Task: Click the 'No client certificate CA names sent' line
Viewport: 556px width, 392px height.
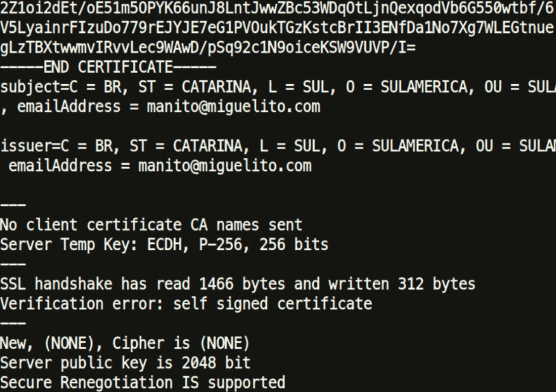Action: pyautogui.click(x=151, y=225)
